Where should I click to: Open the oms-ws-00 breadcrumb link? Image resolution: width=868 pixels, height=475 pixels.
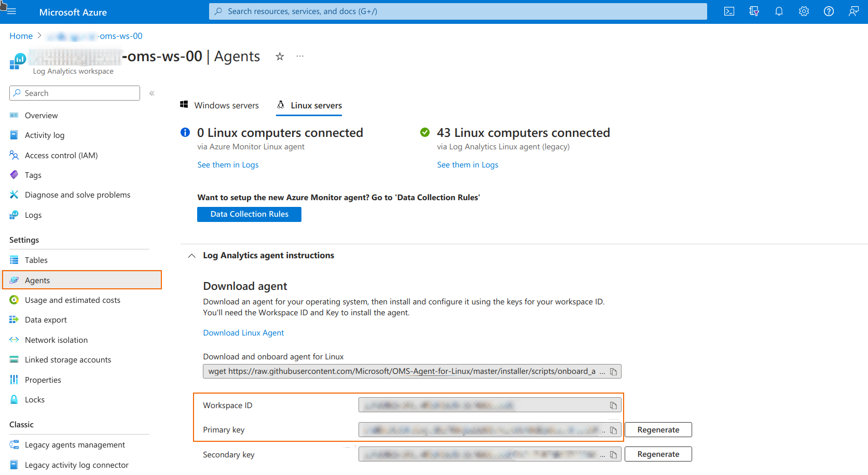pos(94,36)
